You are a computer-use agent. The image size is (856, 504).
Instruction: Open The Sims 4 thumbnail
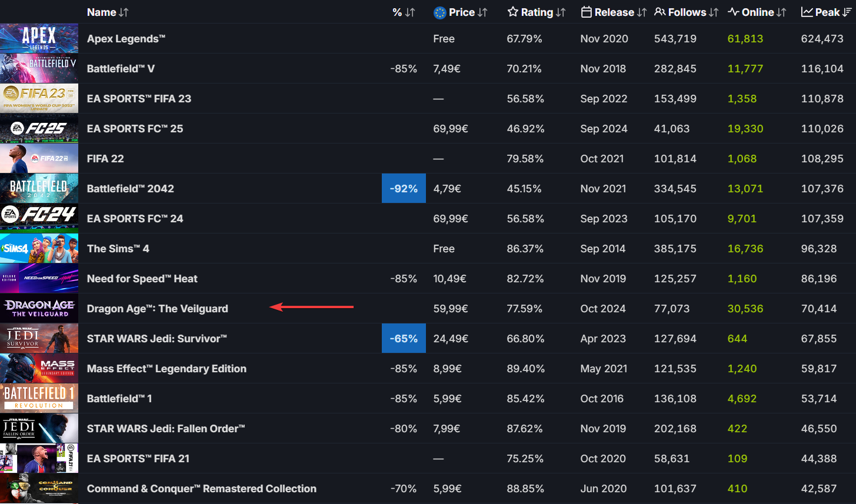(39, 249)
